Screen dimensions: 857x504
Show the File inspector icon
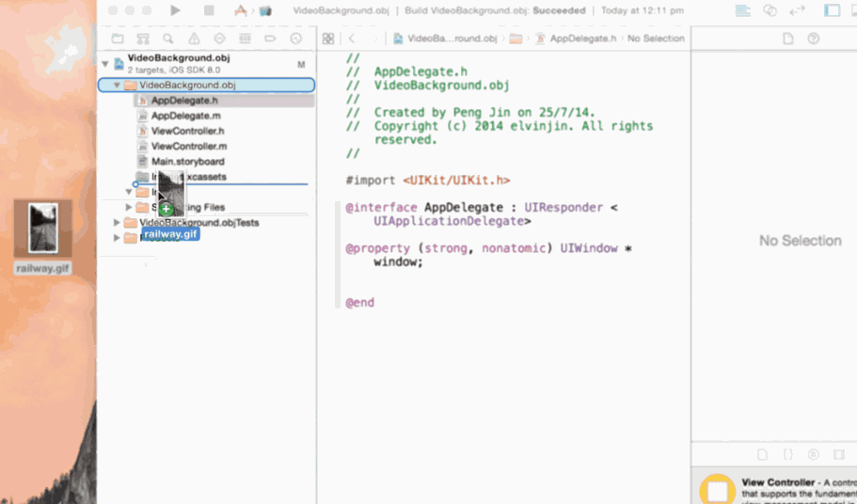pyautogui.click(x=788, y=39)
